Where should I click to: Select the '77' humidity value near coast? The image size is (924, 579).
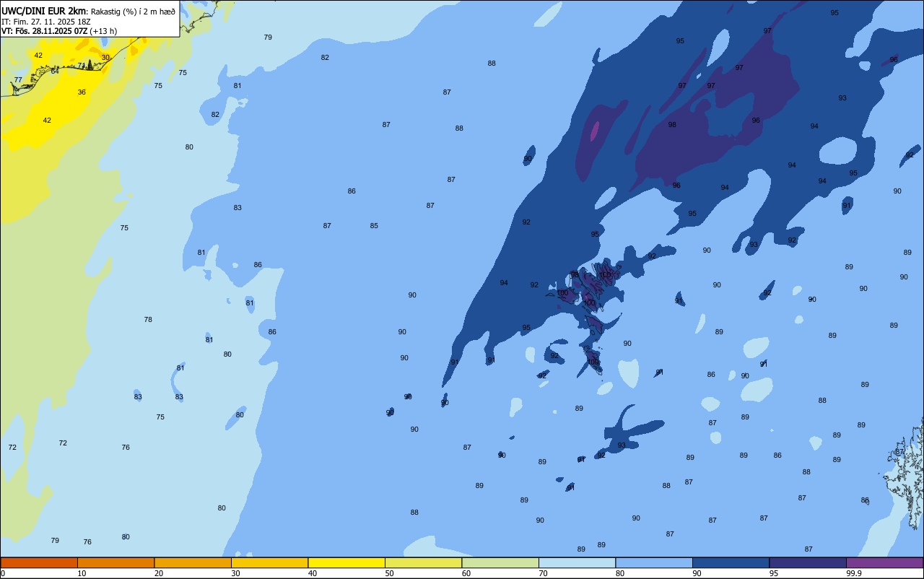(18, 80)
